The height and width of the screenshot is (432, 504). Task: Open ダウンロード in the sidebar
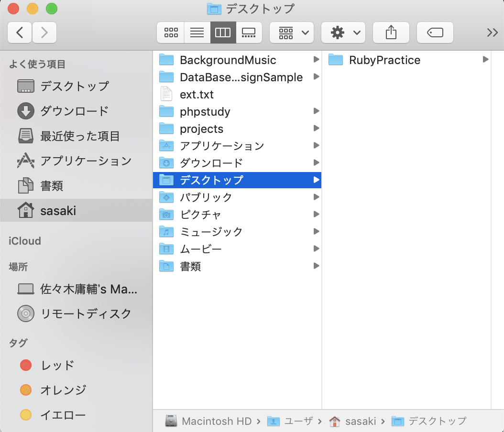coord(76,111)
